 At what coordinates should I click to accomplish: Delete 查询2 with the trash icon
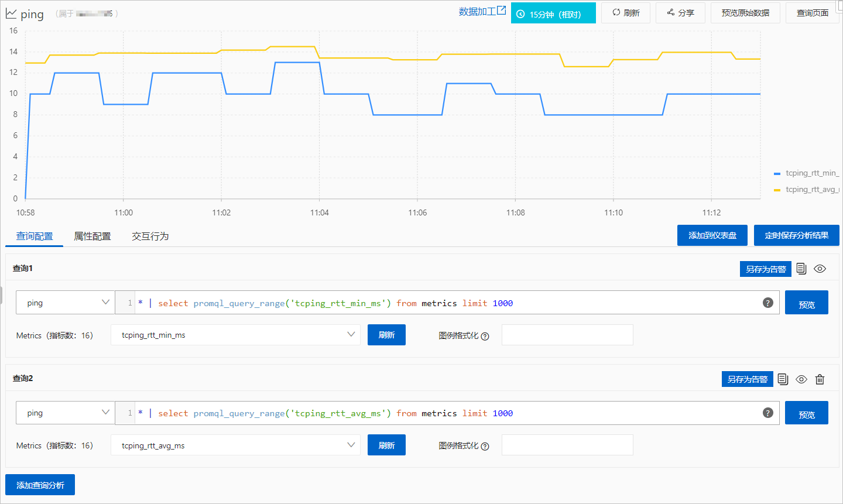click(820, 379)
